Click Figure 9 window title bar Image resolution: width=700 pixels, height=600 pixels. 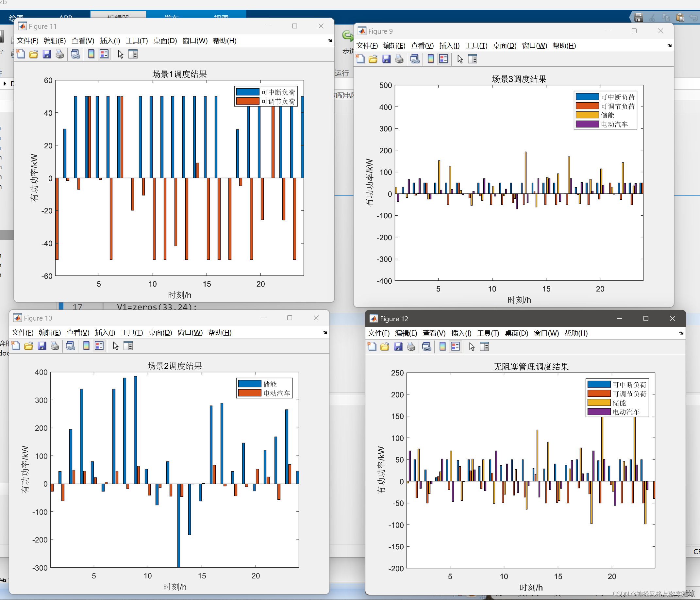click(513, 31)
